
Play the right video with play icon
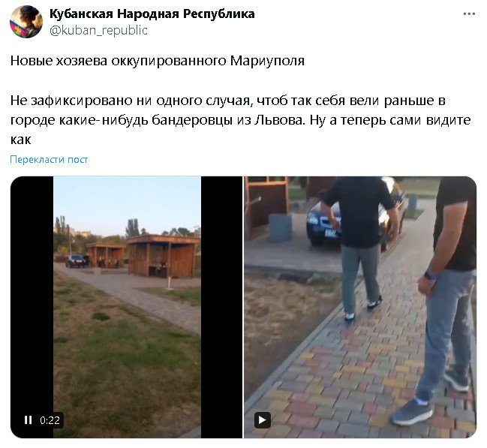coord(263,420)
